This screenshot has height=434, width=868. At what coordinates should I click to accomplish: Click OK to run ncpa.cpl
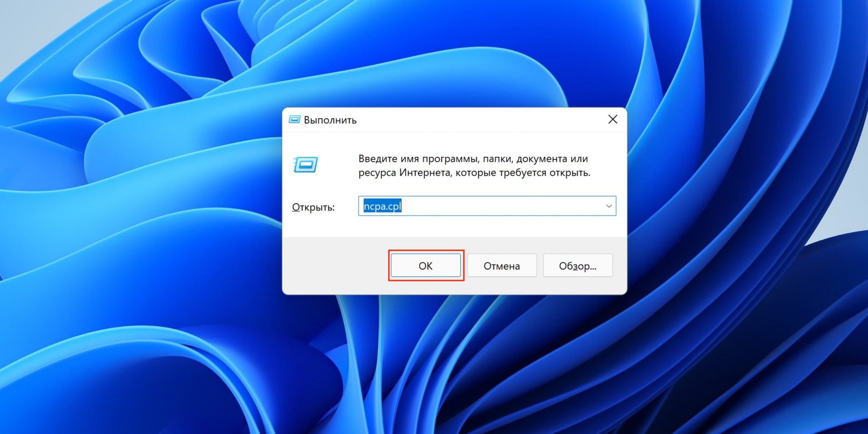click(x=426, y=266)
